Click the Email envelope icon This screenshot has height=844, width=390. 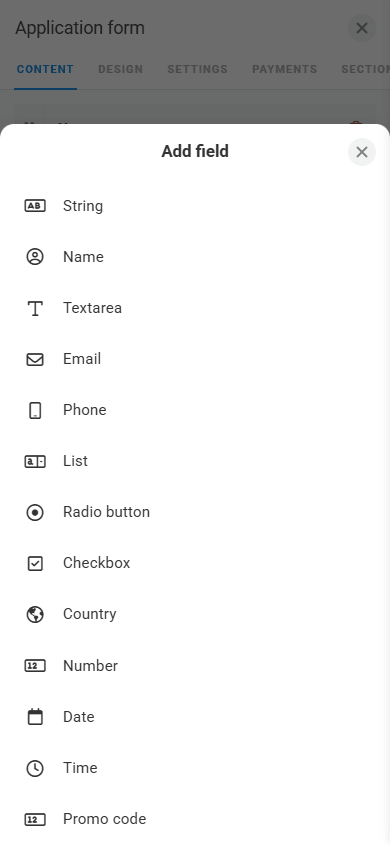pyautogui.click(x=35, y=359)
